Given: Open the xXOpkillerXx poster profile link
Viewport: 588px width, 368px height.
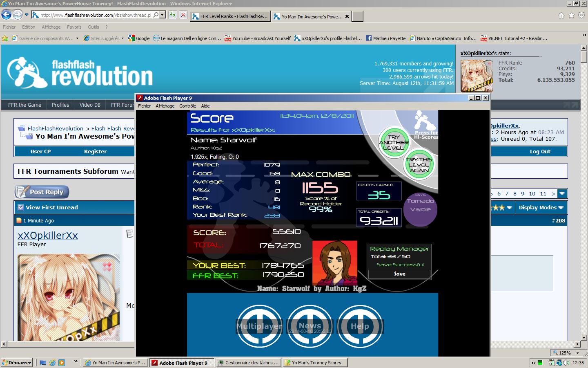Looking at the screenshot, I should pyautogui.click(x=48, y=235).
